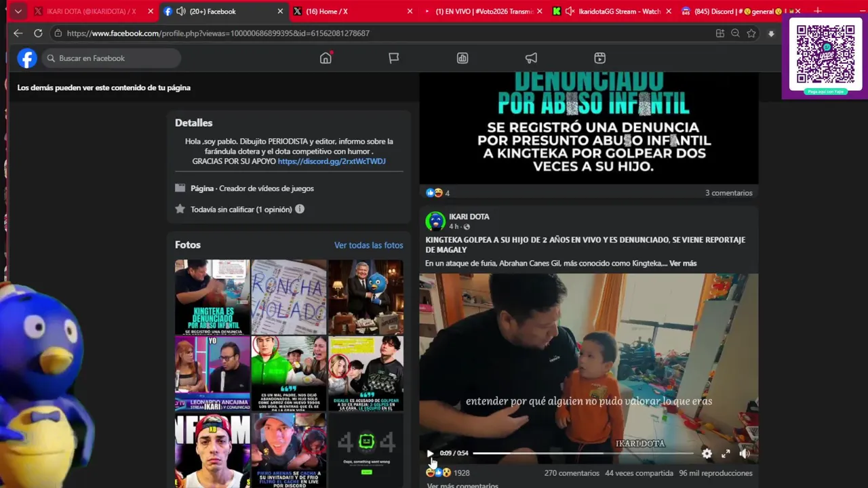The width and height of the screenshot is (868, 488).
Task: Open the Ad Center megaphone icon
Action: pyautogui.click(x=531, y=58)
